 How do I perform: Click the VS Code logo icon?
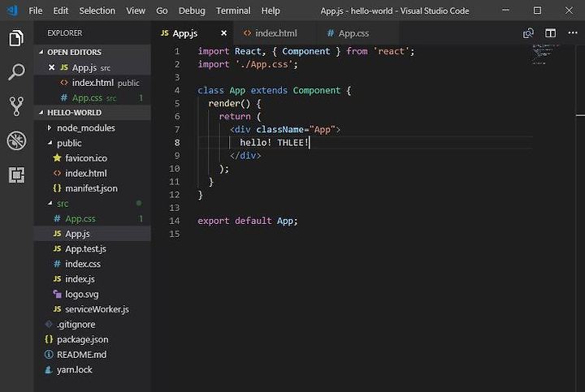13,11
